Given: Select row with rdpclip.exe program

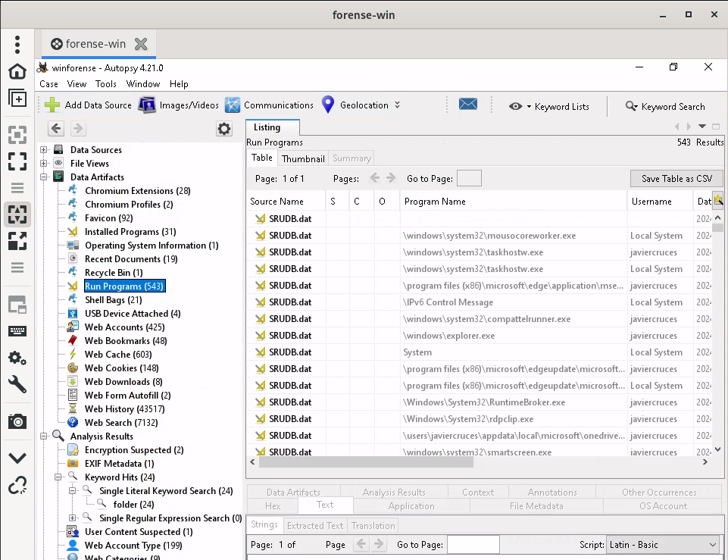Looking at the screenshot, I should pos(479,419).
